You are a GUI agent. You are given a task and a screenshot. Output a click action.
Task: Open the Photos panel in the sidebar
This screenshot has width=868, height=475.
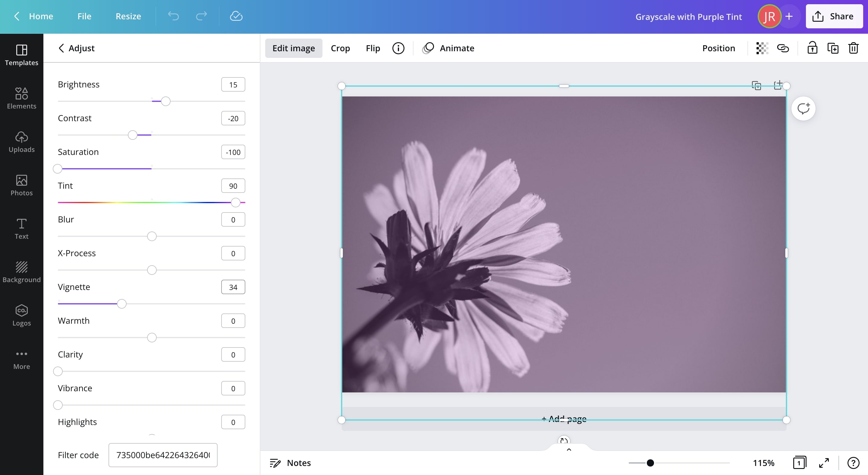21,186
